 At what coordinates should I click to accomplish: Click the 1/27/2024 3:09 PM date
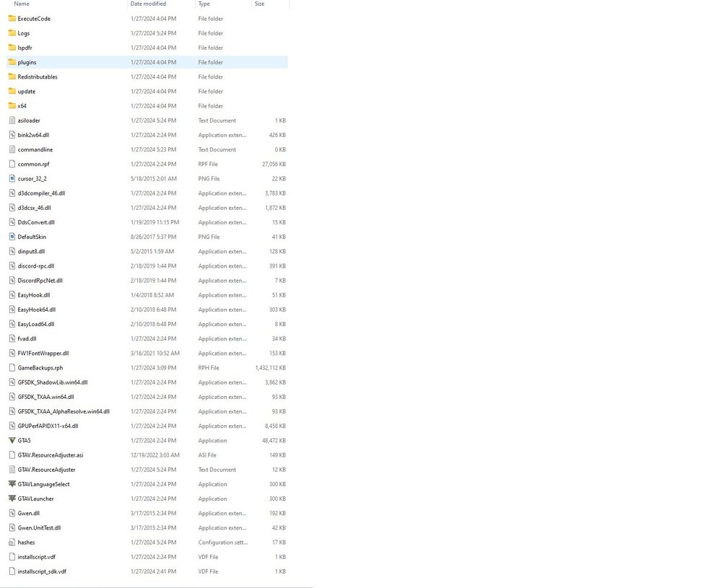153,368
